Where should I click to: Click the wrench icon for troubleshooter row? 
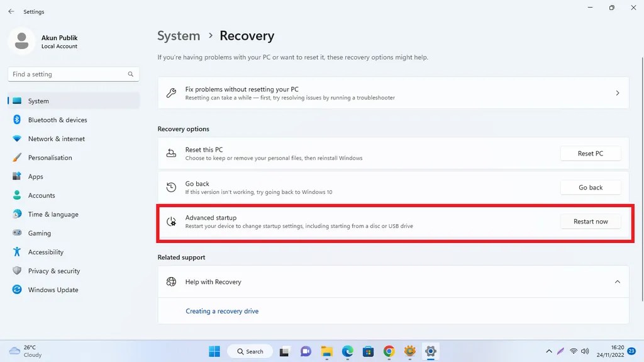pyautogui.click(x=171, y=93)
